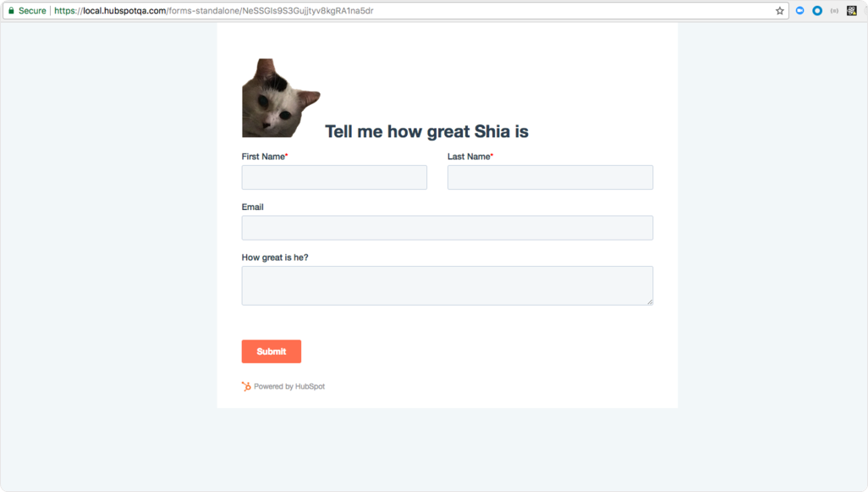Click the 'Tell me how great Shia is' heading
Viewport: 868px width, 492px height.
[x=426, y=131]
